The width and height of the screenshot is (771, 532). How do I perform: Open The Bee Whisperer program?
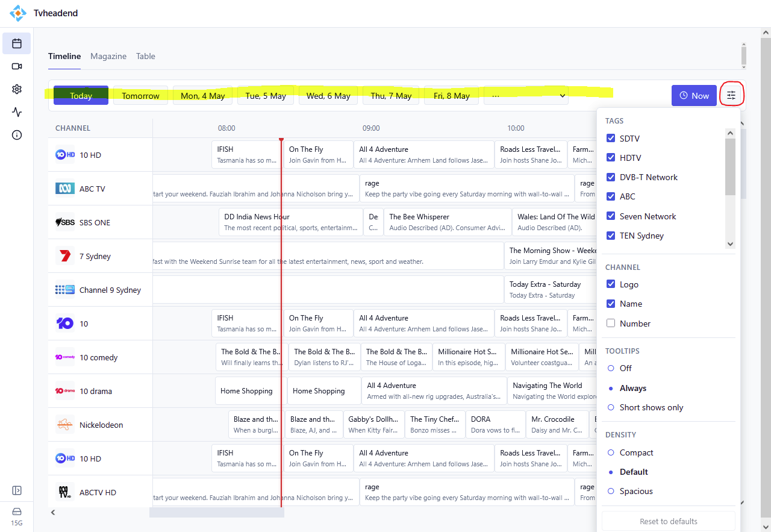[448, 222]
